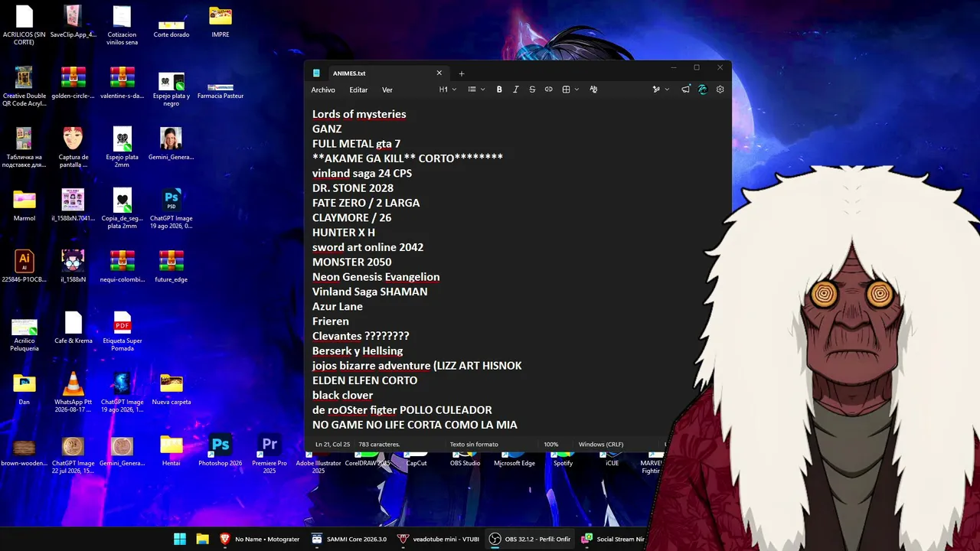Screen dimensions: 980x551
Task: Click the 'Ln 21, Col 25' status entry
Action: pos(332,444)
